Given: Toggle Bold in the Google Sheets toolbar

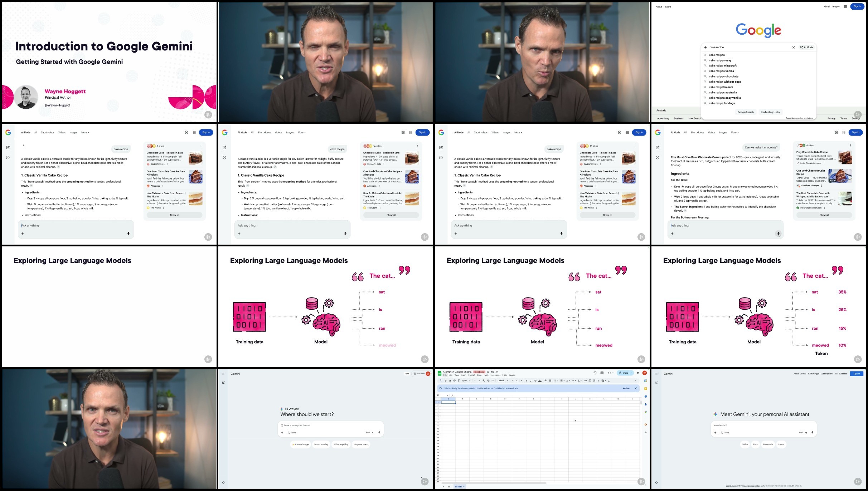Looking at the screenshot, I should coord(526,380).
